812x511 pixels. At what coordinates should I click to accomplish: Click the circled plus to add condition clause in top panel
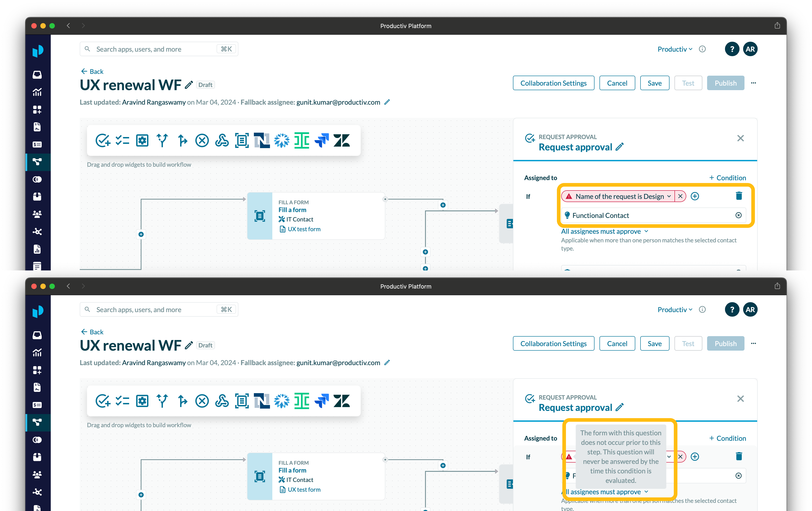(695, 196)
